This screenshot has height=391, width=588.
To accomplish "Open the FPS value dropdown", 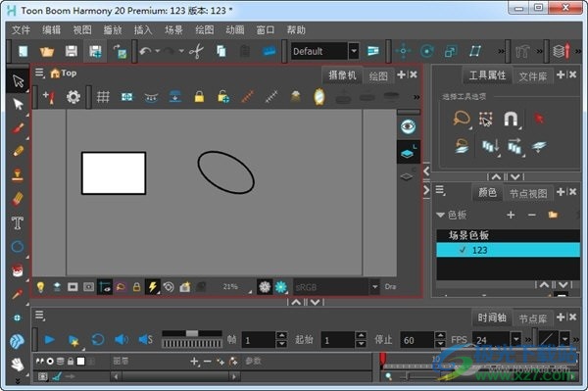I will pos(516,339).
